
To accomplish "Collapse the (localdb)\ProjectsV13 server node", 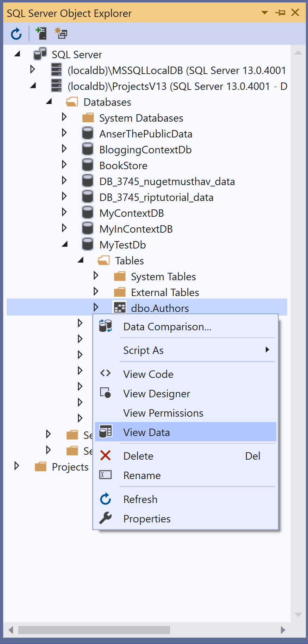I will (x=33, y=86).
